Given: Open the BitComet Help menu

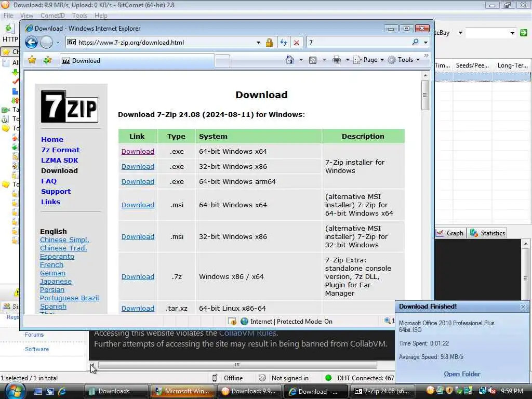Looking at the screenshot, I should (101, 15).
